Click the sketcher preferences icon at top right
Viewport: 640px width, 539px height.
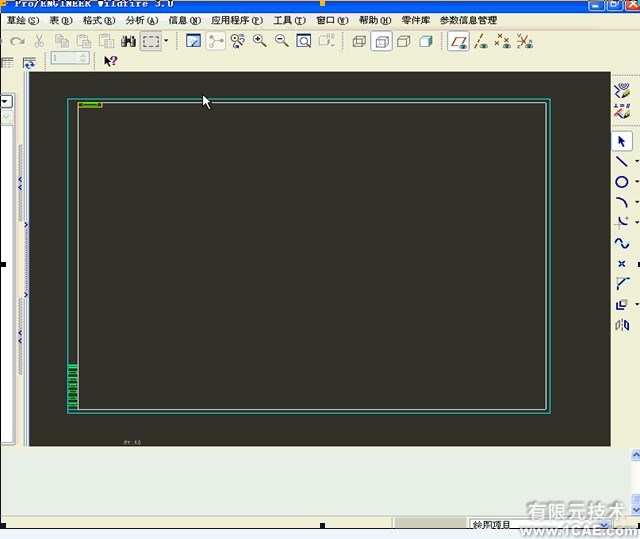pyautogui.click(x=622, y=90)
